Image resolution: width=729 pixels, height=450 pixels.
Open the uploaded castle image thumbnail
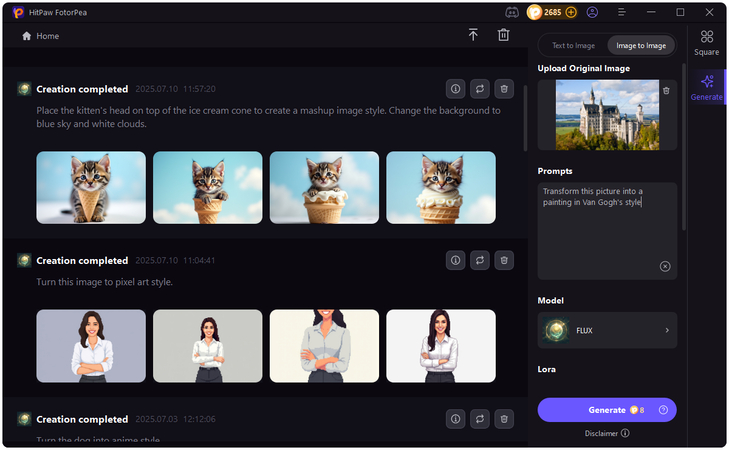coord(607,115)
